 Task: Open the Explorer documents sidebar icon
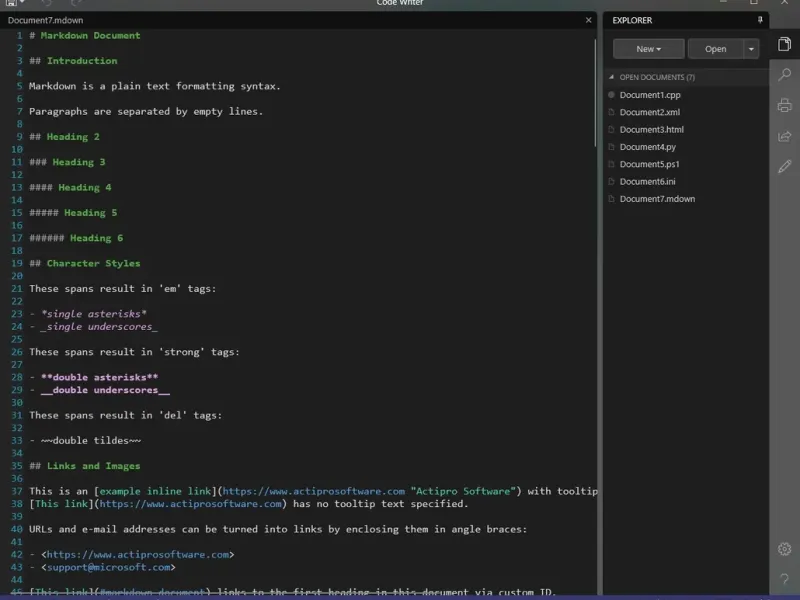click(x=785, y=44)
